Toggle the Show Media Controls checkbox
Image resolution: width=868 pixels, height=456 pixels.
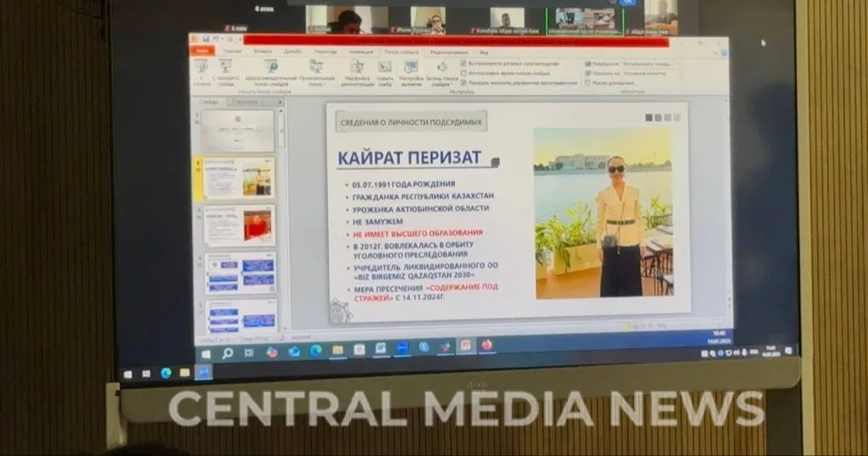tap(464, 82)
